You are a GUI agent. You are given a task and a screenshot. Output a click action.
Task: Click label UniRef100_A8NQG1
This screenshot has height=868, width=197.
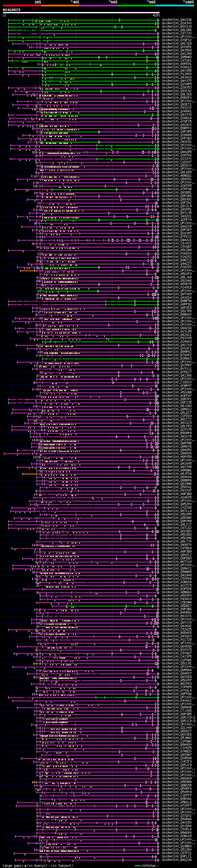177,176
